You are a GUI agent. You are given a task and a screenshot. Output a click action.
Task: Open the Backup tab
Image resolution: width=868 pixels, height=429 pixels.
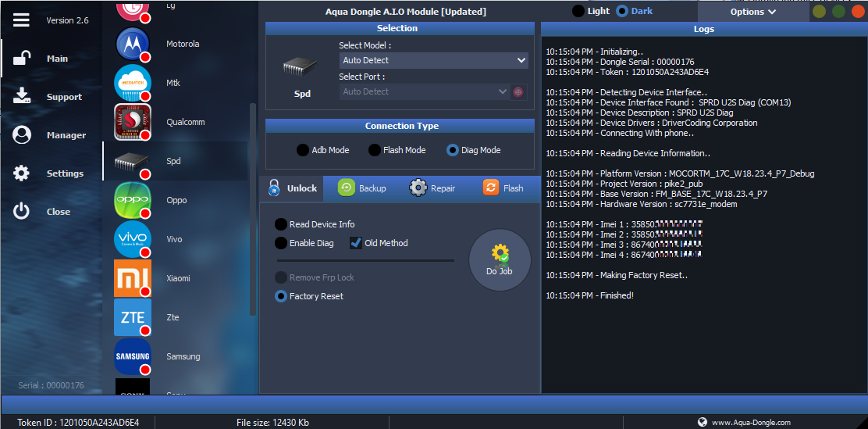(362, 188)
